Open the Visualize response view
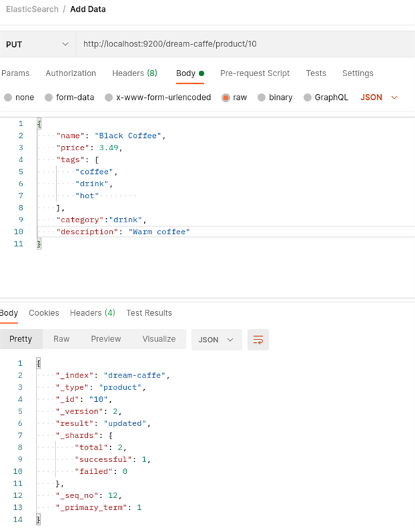Screen dimensions: 415x532 [x=159, y=339]
